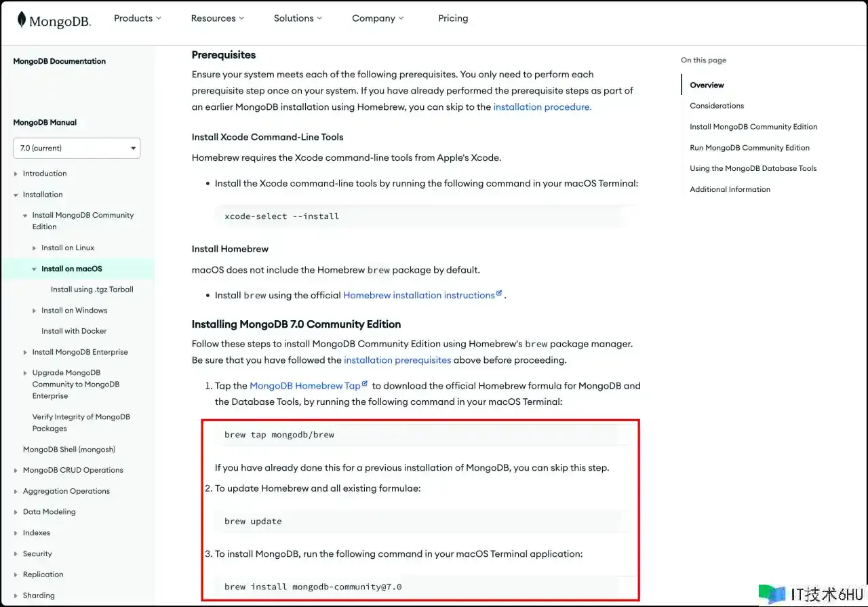868x607 pixels.
Task: Select Install on macOS in sidebar
Action: coord(72,269)
